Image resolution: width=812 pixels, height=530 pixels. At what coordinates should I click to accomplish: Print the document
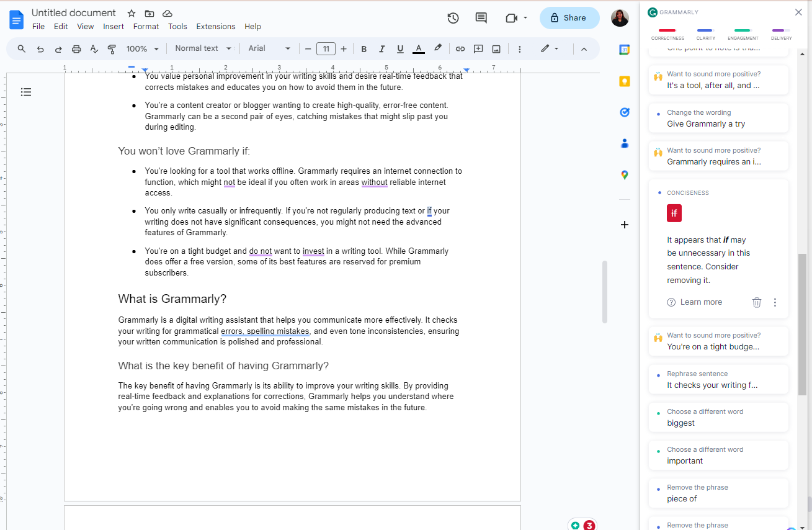point(76,48)
